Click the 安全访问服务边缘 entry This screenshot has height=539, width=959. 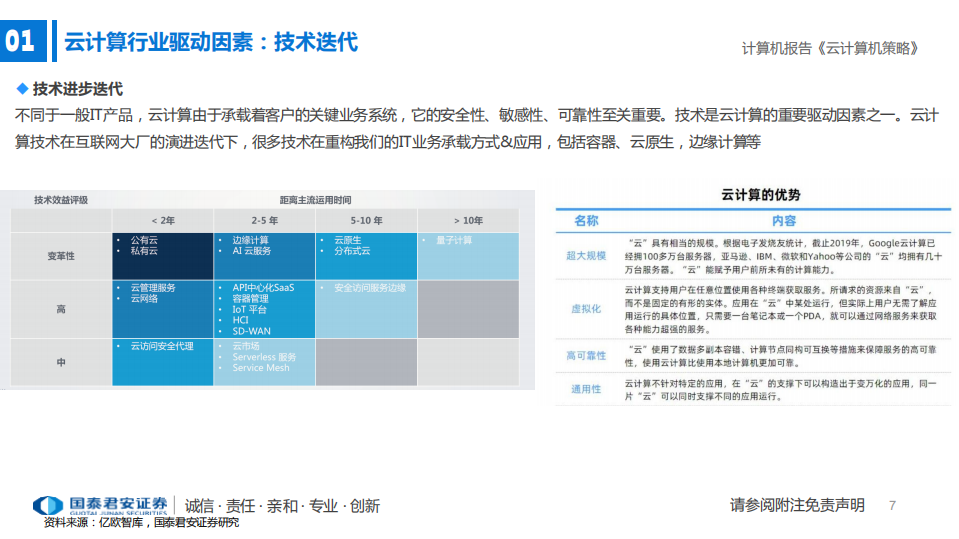pos(370,288)
